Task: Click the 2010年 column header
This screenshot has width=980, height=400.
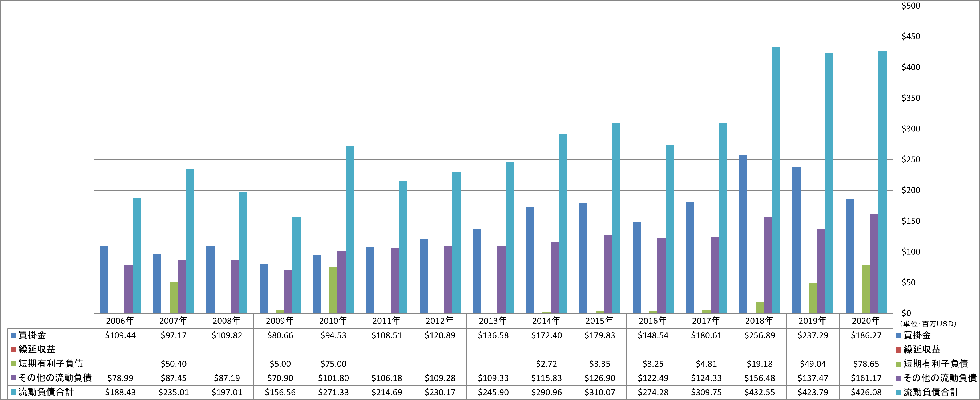Action: pyautogui.click(x=333, y=321)
